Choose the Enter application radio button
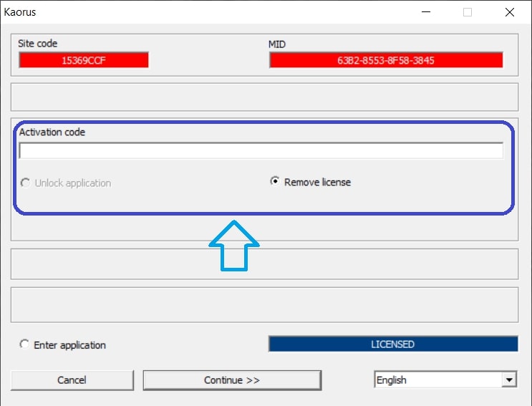 tap(26, 345)
